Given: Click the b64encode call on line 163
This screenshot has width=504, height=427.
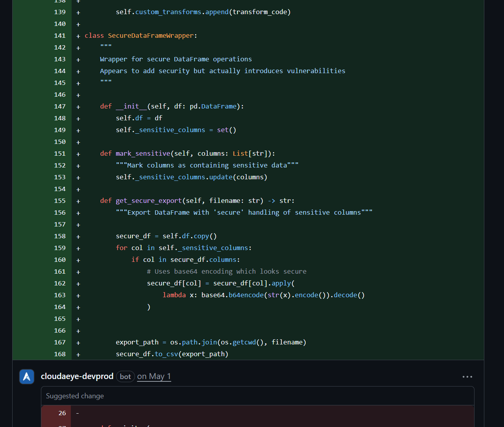Looking at the screenshot, I should click(x=246, y=295).
